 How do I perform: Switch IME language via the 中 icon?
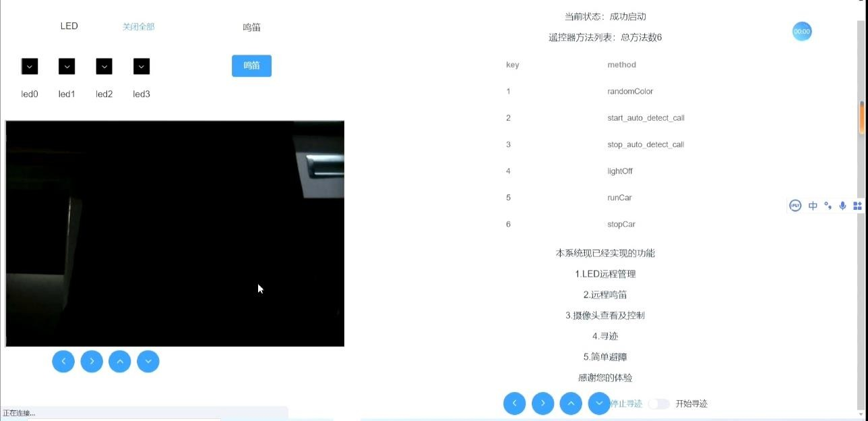[x=813, y=206]
